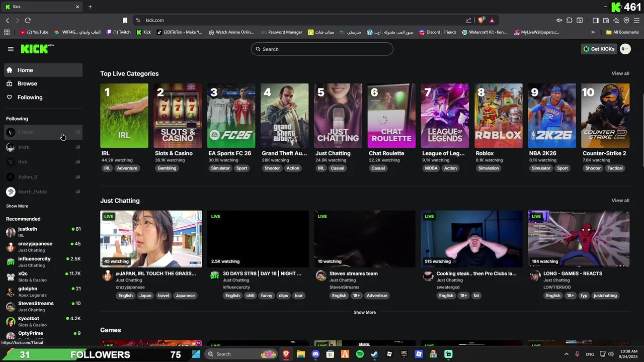644x362 pixels.
Task: Toggle notifications for North_Pablo channel
Action: [77, 192]
